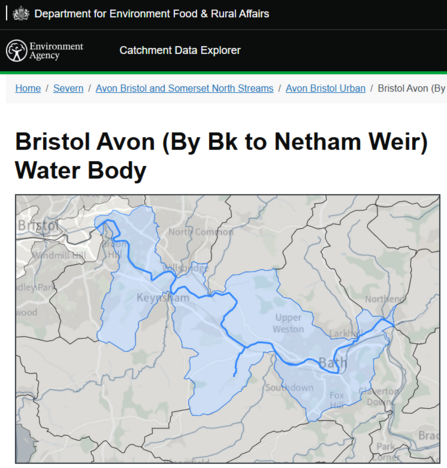The height and width of the screenshot is (468, 447).
Task: Open the Avon Bristol Urban breadcrumb
Action: [x=325, y=88]
